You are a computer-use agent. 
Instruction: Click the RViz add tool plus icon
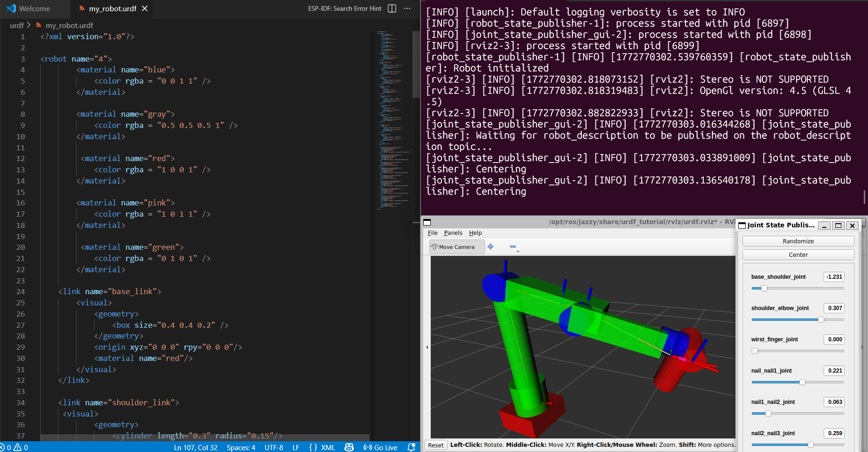pyautogui.click(x=490, y=247)
